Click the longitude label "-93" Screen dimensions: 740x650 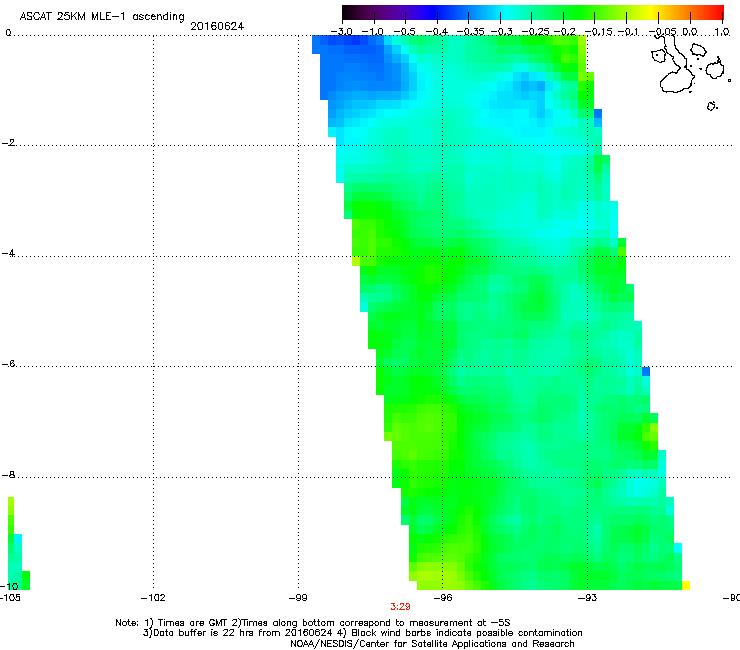click(x=587, y=598)
